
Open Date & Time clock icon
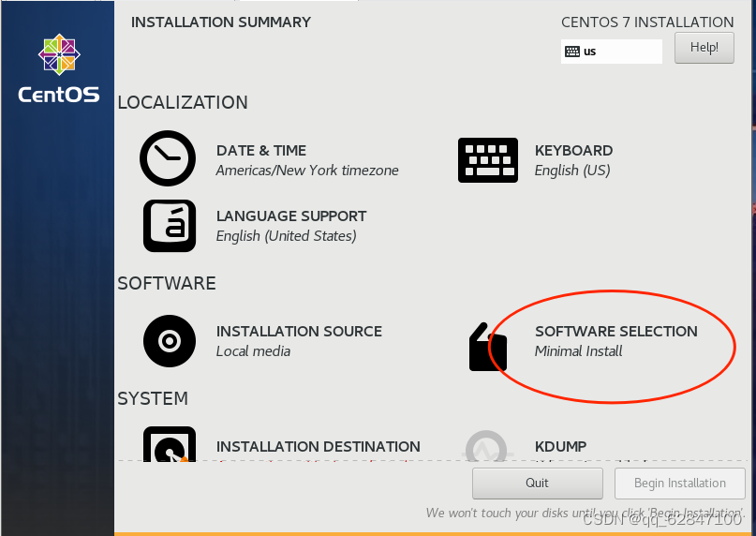click(168, 158)
